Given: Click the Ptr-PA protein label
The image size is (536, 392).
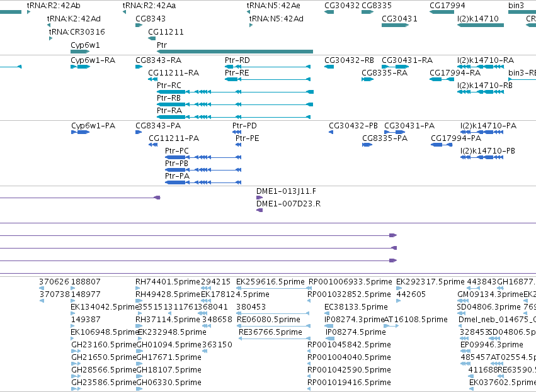Looking at the screenshot, I should coord(177,176).
